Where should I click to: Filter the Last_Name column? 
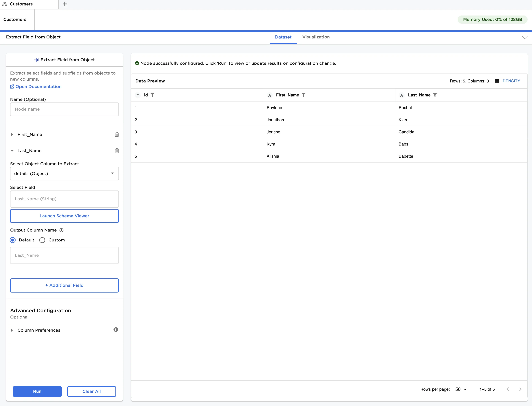[x=435, y=95]
